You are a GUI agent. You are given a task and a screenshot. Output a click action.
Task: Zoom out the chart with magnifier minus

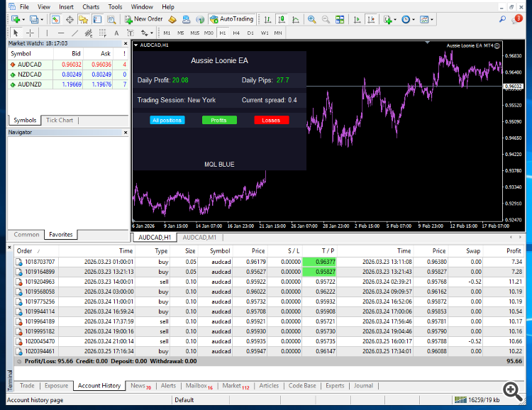click(x=326, y=19)
